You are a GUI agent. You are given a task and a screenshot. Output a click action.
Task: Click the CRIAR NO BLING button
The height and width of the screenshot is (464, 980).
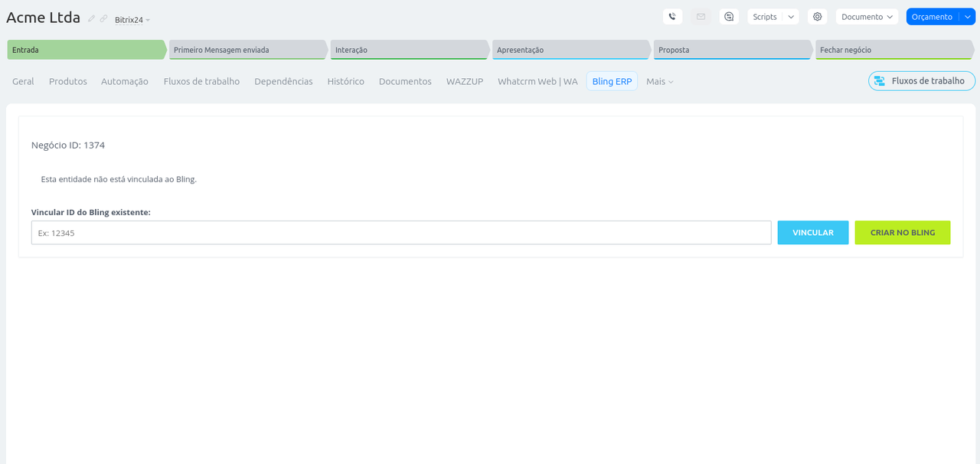coord(902,233)
